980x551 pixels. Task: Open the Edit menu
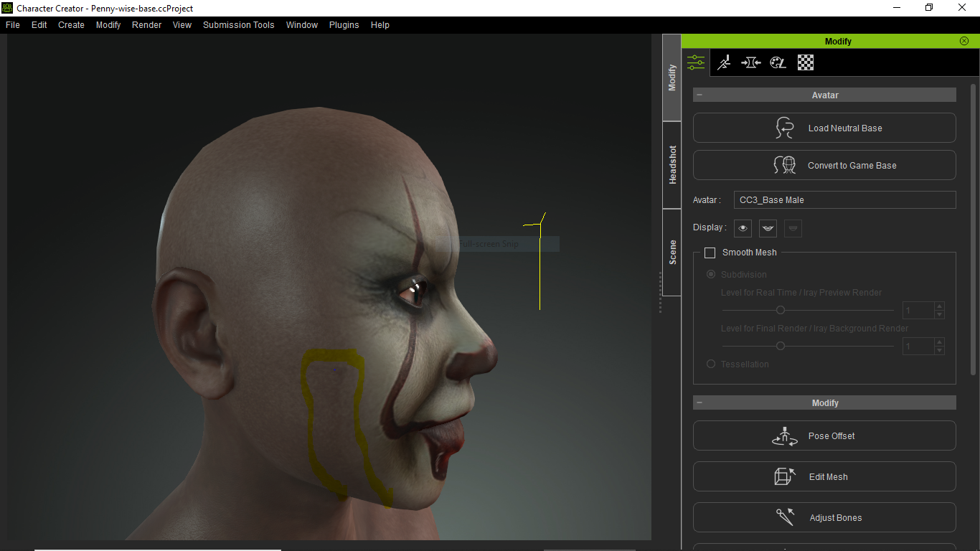[x=39, y=24]
